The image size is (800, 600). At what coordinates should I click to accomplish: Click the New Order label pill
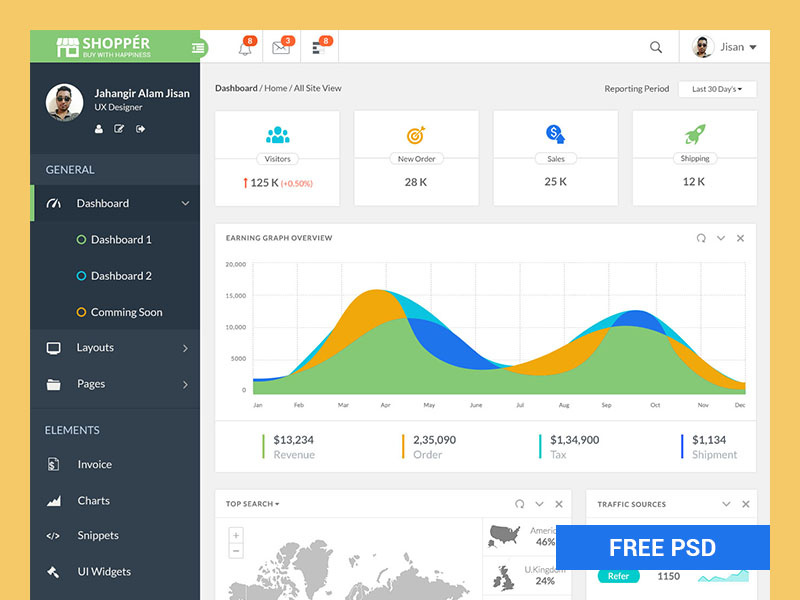point(416,159)
